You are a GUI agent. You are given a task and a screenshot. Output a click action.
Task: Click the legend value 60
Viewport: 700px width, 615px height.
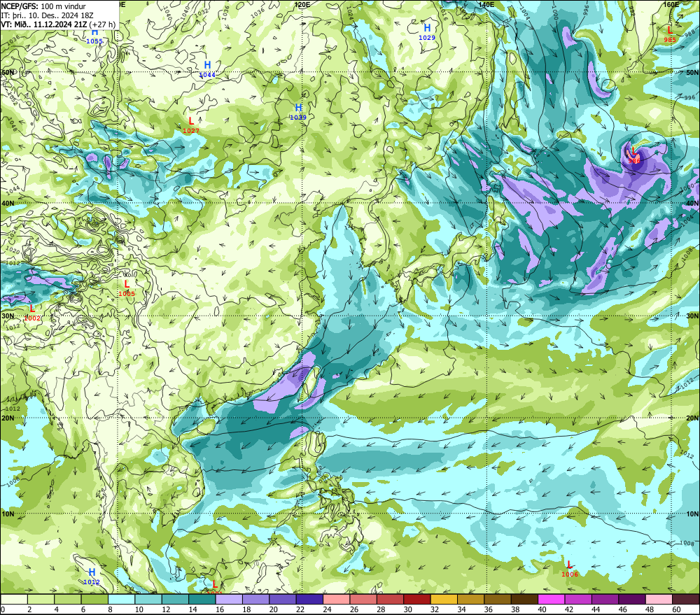(x=676, y=609)
